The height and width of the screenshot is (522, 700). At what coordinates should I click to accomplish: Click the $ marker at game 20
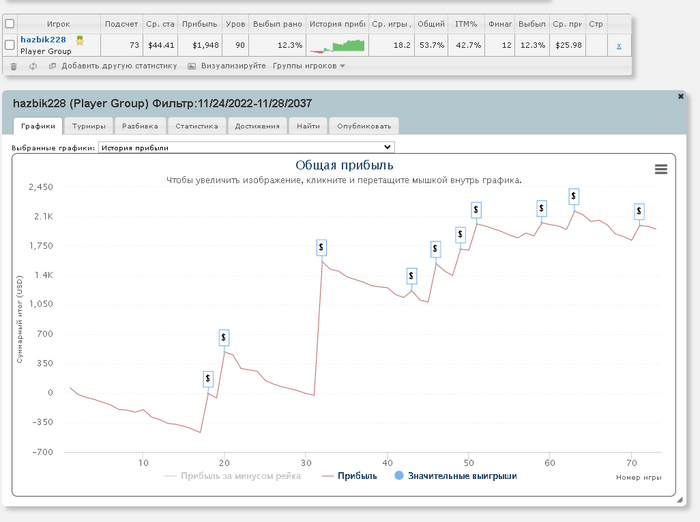click(224, 338)
